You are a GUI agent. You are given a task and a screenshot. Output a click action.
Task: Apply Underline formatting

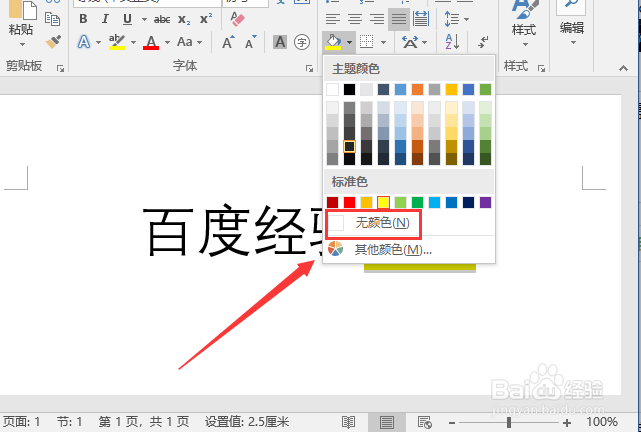click(127, 19)
